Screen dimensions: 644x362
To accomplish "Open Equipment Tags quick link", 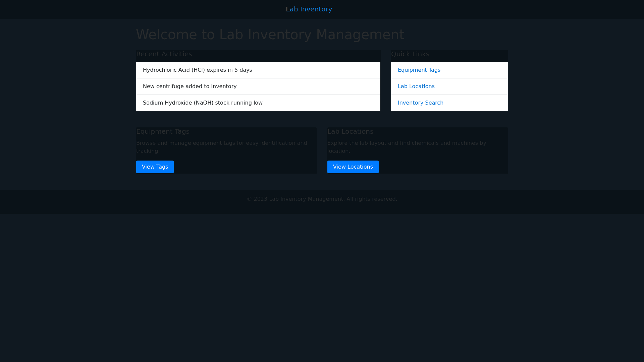I will click(x=419, y=70).
